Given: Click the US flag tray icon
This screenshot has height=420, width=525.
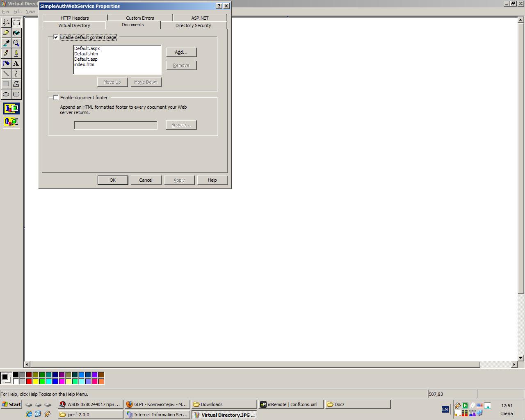Looking at the screenshot, I should [479, 406].
